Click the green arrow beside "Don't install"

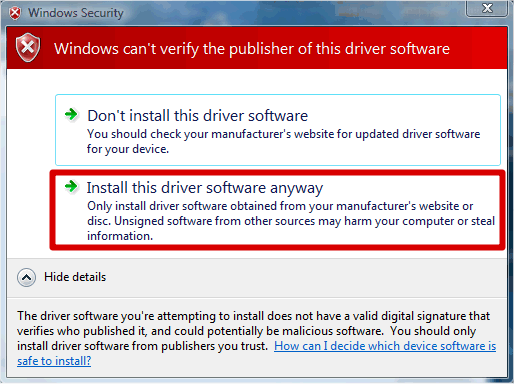[x=71, y=115]
